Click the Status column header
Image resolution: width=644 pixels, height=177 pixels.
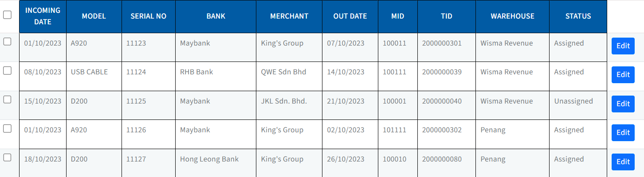578,16
